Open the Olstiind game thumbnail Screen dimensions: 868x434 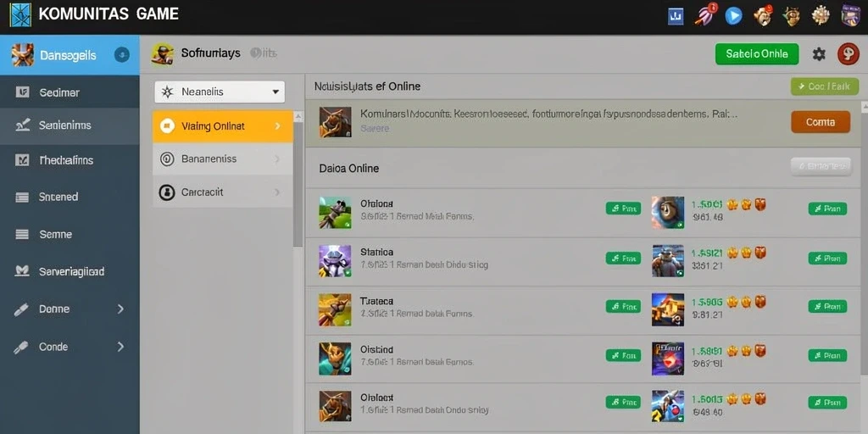[335, 359]
